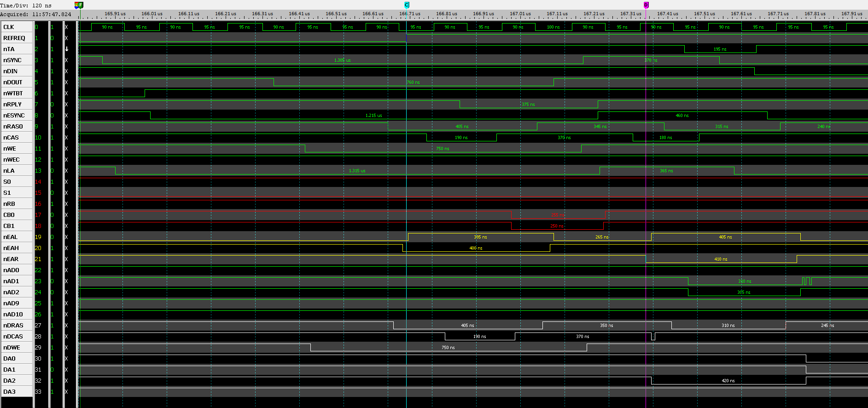Click the 167.01 us mark on time ruler
Viewport: 868px width, 408px height.
pyautogui.click(x=520, y=14)
